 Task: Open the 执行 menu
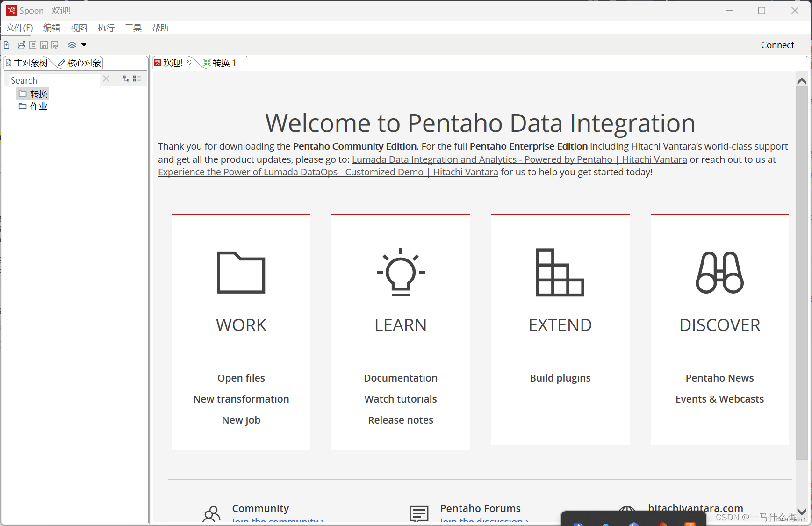[x=106, y=28]
